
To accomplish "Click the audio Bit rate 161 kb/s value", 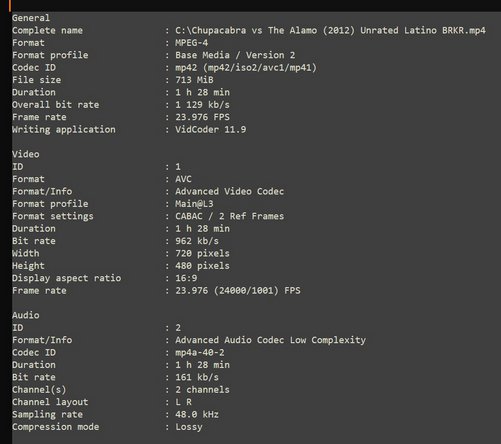I will point(197,377).
